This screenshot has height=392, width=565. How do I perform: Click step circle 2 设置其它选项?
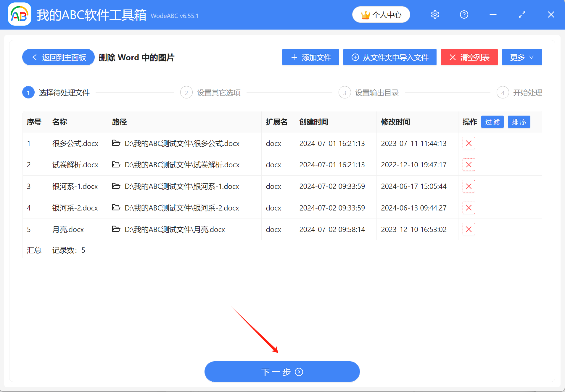(186, 92)
